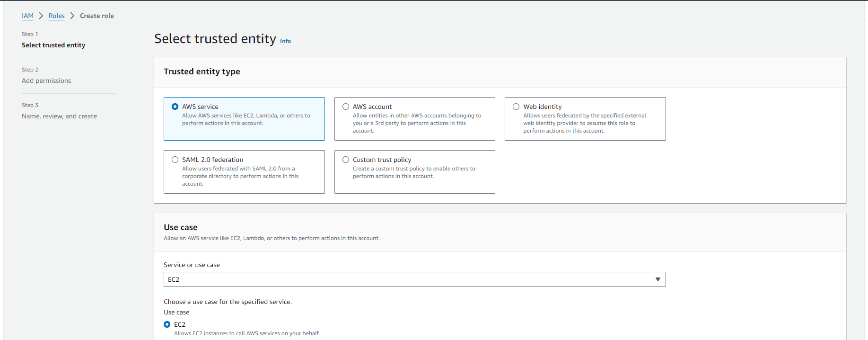Open the Info link next to heading
The height and width of the screenshot is (340, 868).
[x=285, y=41]
